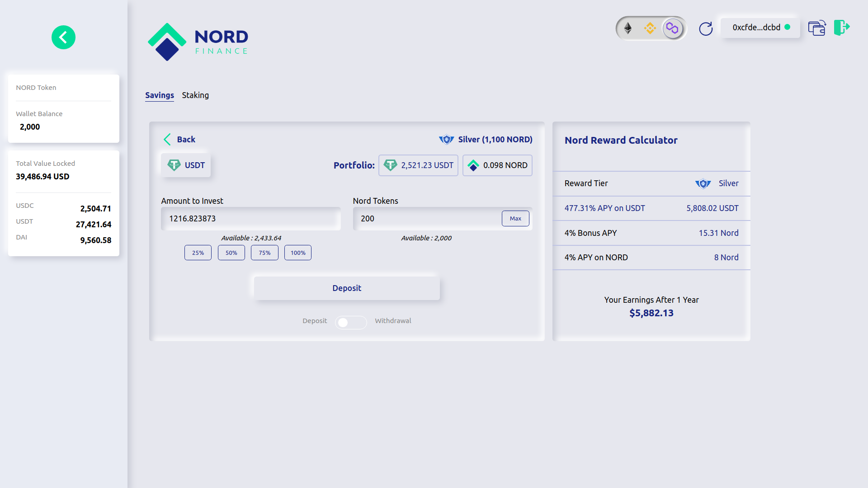Collapse sidebar with green back arrow

coord(63,37)
